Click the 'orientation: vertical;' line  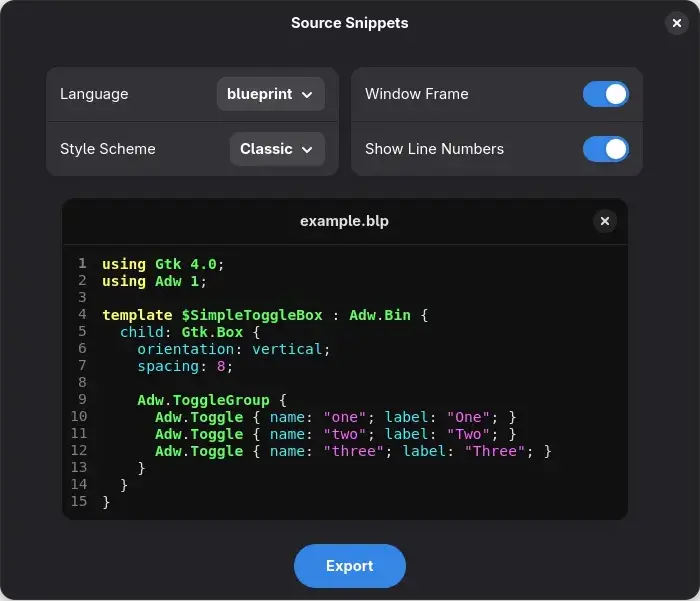[233, 349]
